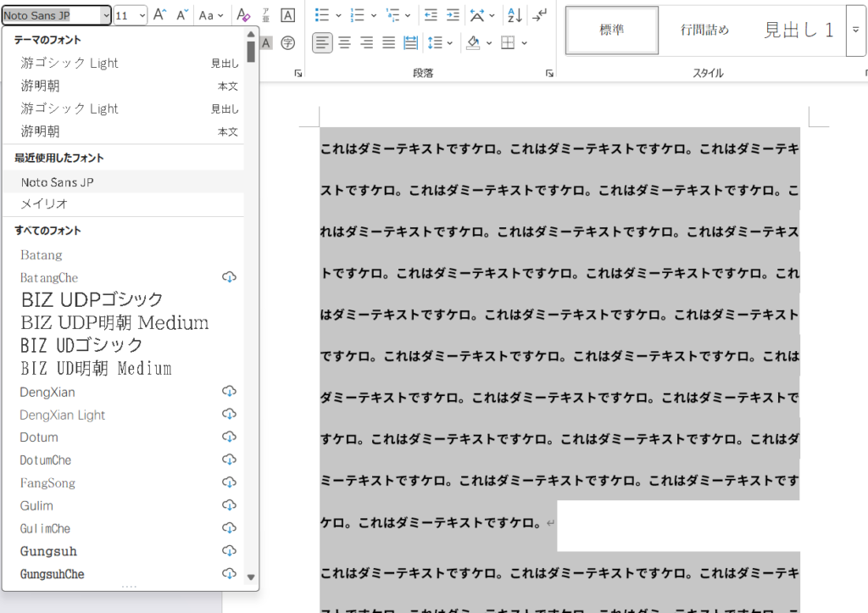The image size is (868, 613).
Task: Toggle align left paragraph alignment
Action: click(322, 42)
